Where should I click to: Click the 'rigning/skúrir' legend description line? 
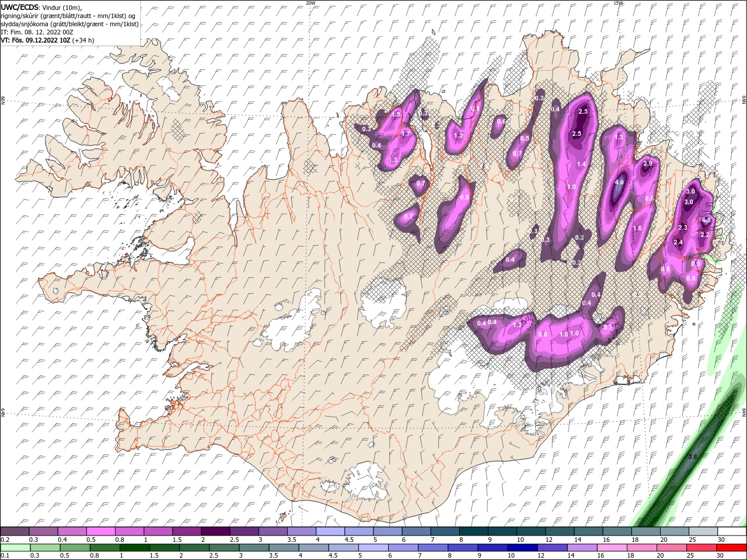pyautogui.click(x=68, y=16)
